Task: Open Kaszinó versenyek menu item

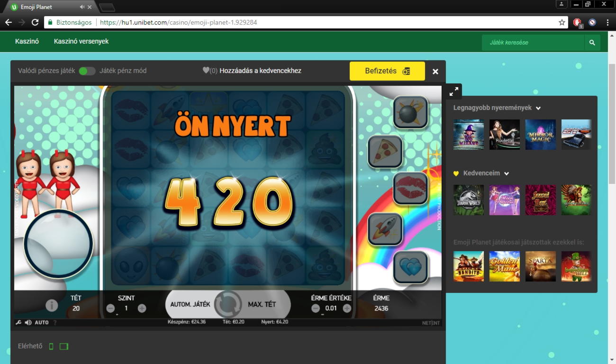Action: (x=82, y=41)
